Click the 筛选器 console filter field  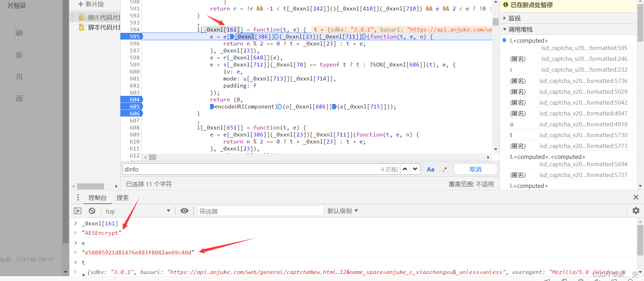(x=260, y=211)
